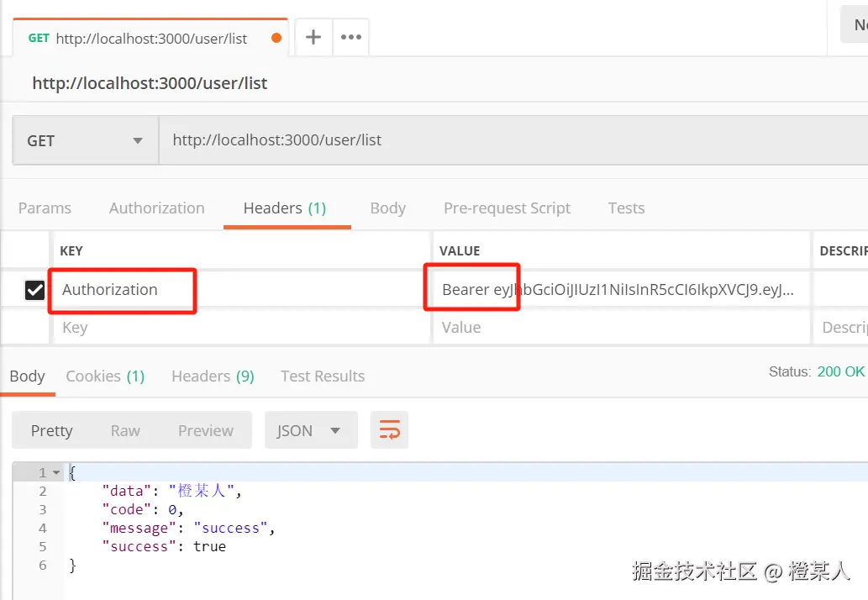Select the Preview view button

click(x=205, y=430)
